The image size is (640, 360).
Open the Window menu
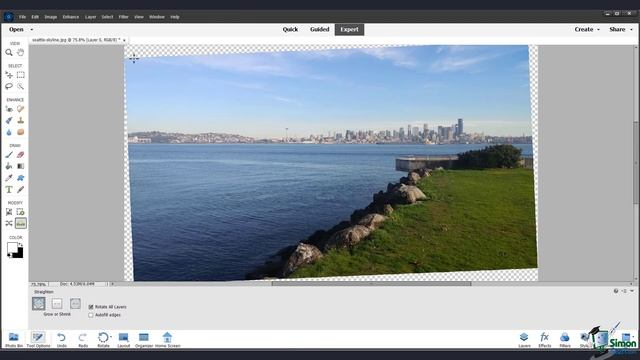click(157, 17)
